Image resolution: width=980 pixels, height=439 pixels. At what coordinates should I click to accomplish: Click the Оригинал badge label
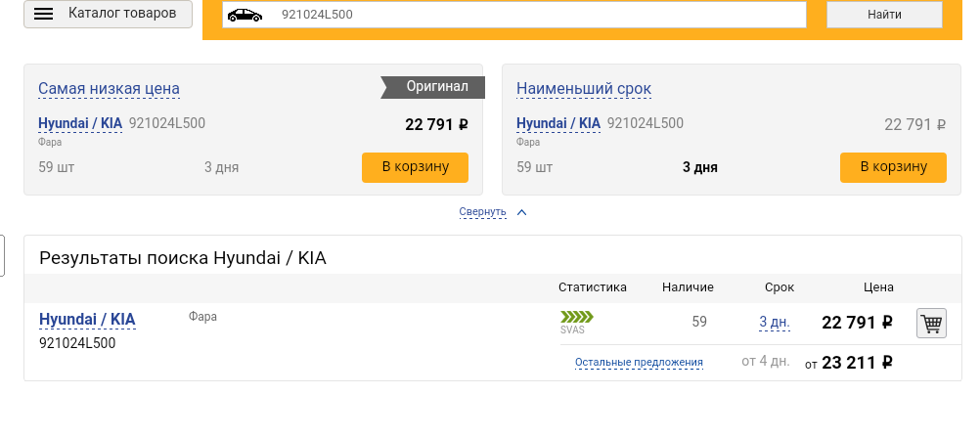click(x=437, y=87)
